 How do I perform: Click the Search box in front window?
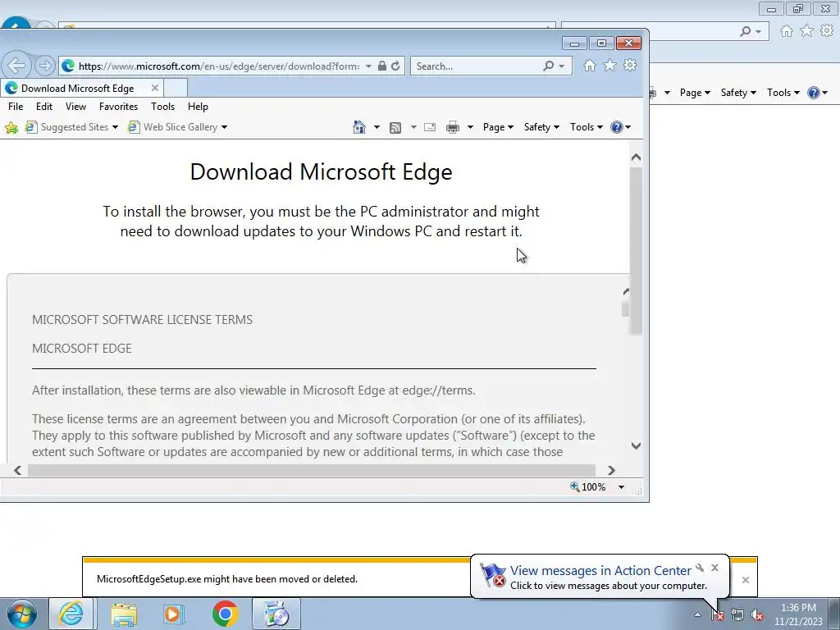tap(477, 66)
